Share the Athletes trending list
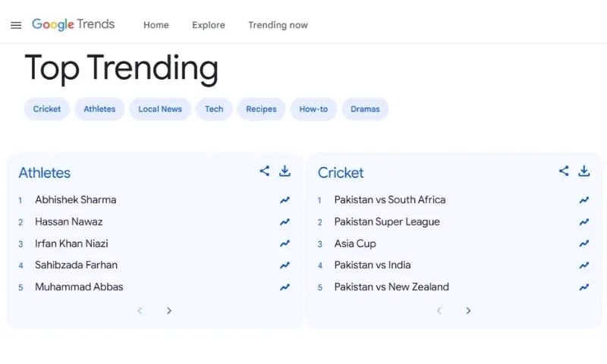The height and width of the screenshot is (364, 607). [264, 171]
